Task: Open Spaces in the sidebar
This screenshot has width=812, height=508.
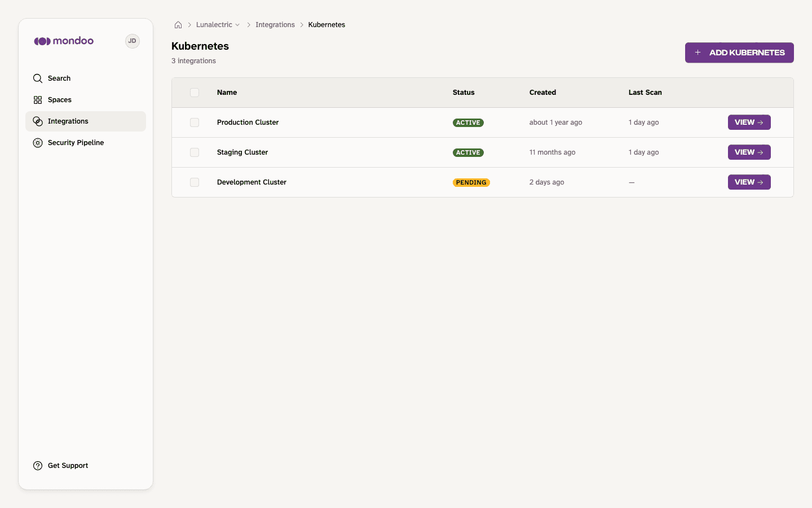Action: coord(86,100)
